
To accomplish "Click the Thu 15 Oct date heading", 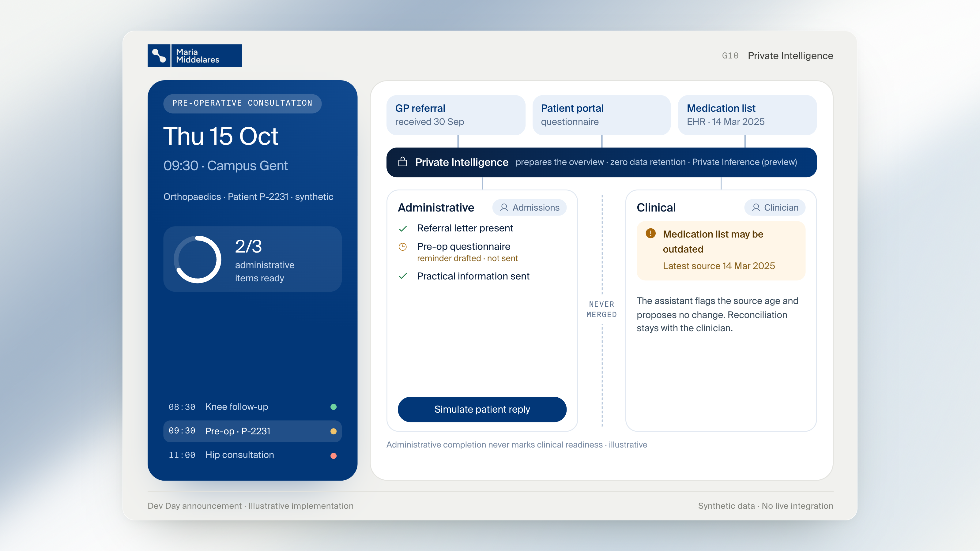I will 221,136.
